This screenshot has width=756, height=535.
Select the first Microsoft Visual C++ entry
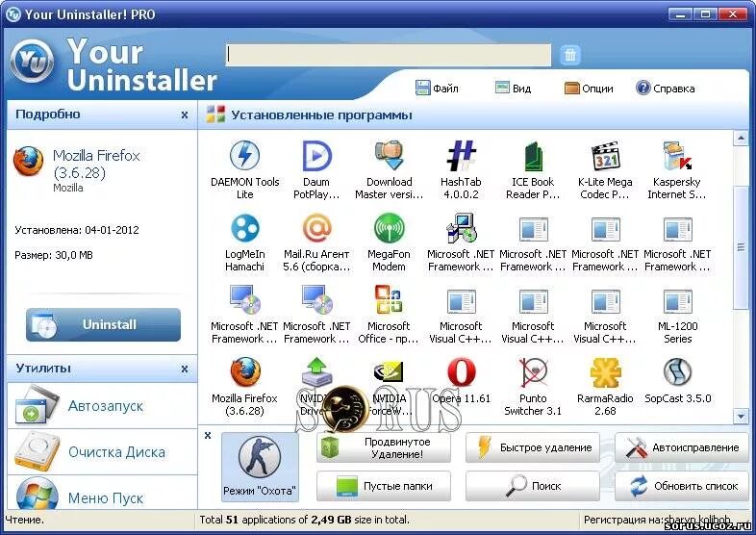[x=461, y=302]
